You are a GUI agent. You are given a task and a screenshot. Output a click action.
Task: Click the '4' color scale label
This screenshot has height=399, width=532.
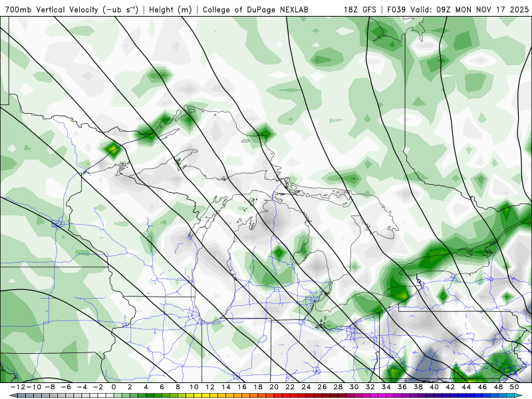[x=146, y=387]
